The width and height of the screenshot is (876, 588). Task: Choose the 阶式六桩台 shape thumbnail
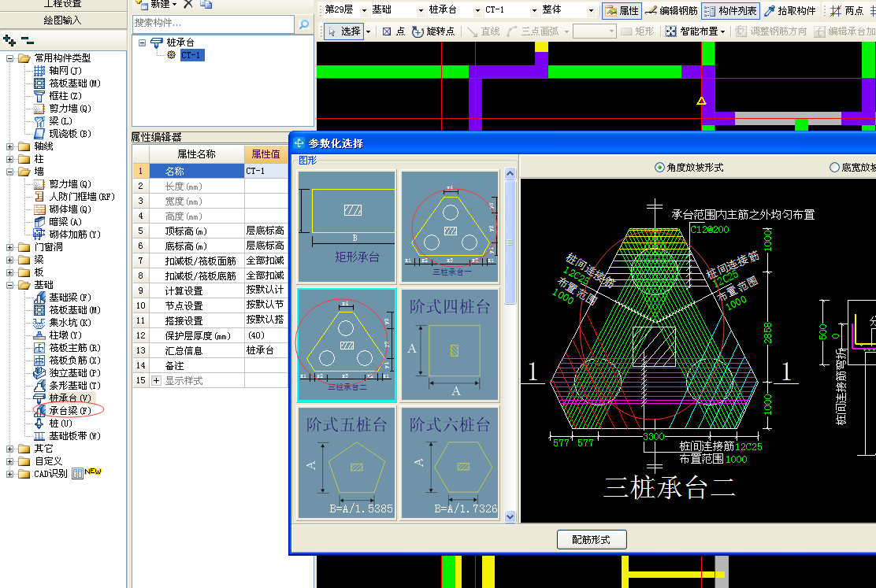(450, 463)
